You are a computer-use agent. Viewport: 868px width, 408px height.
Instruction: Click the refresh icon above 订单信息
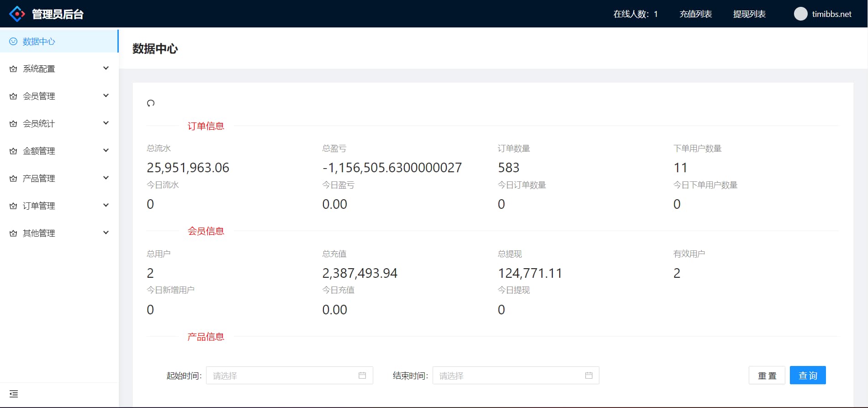tap(151, 103)
